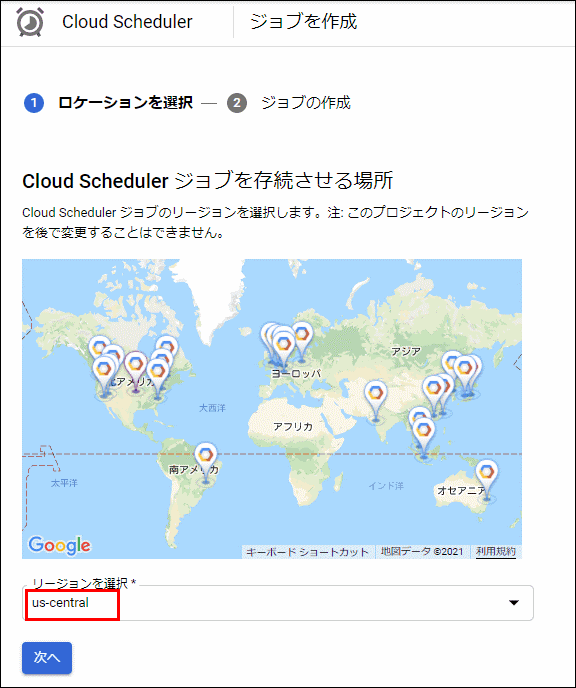Click the アジア label on the map
Screen dimensions: 576x688
point(406,351)
